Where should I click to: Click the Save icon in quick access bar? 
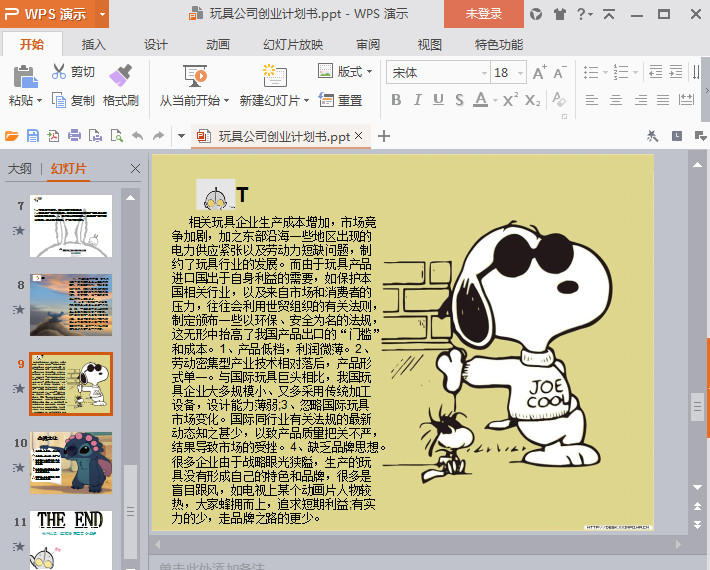point(33,136)
